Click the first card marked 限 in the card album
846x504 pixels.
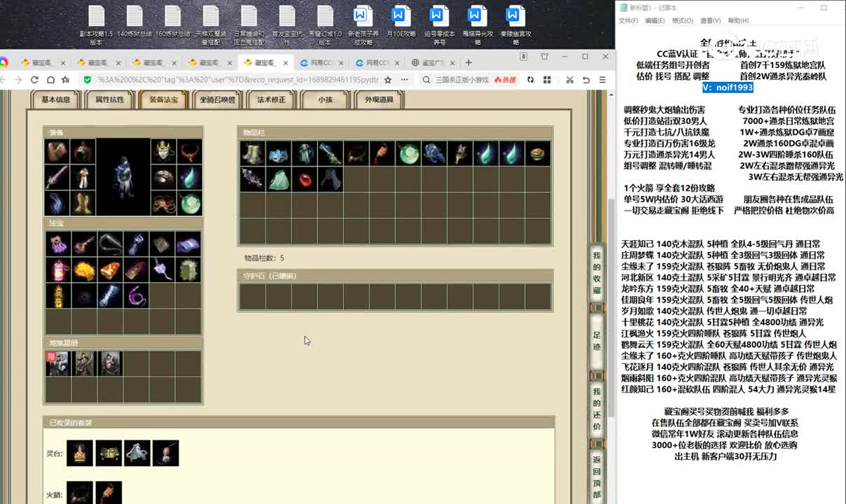tap(57, 363)
